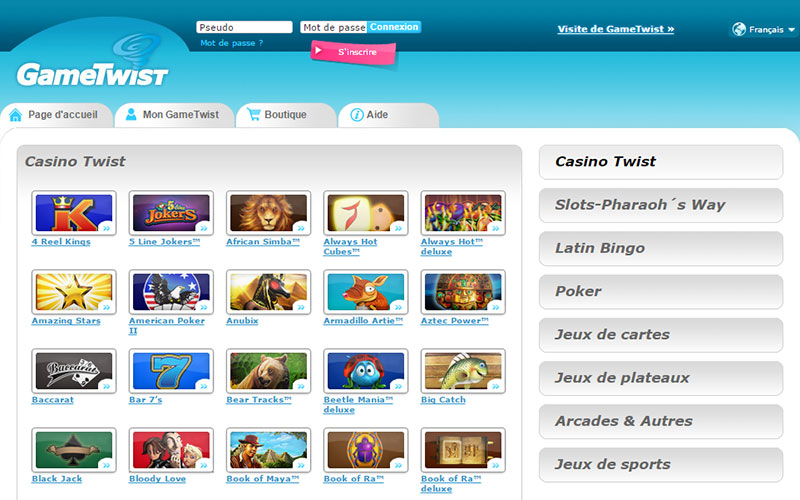This screenshot has width=800, height=500.
Task: Open the 4 Reel Kings game thumbnail
Action: [x=74, y=213]
